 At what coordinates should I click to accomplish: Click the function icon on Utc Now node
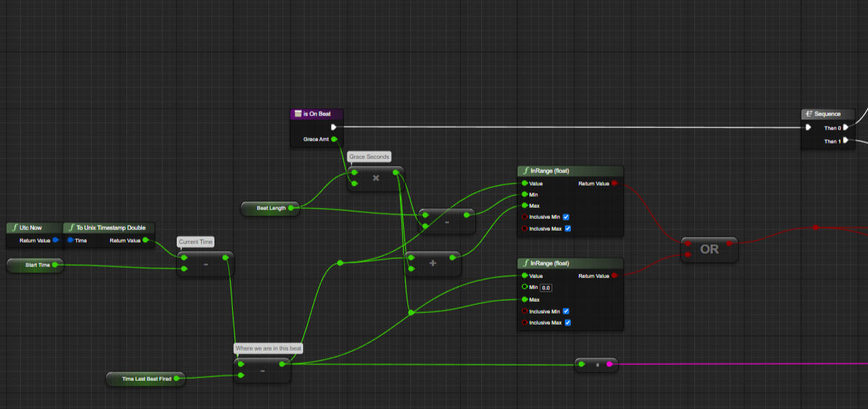click(x=13, y=228)
